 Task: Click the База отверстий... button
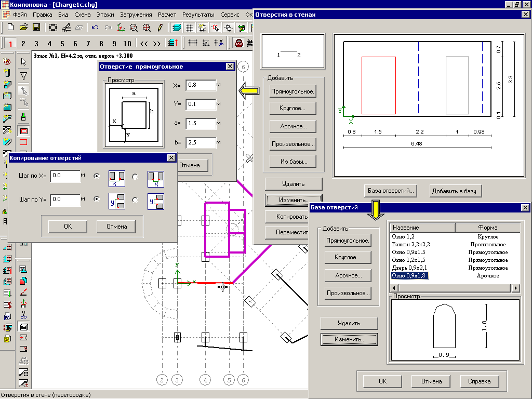click(x=390, y=191)
